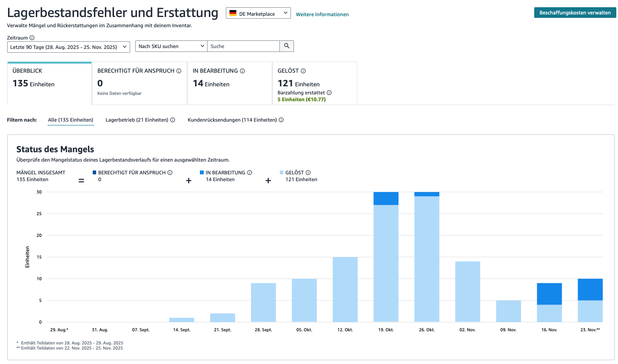This screenshot has width=618, height=364.
Task: Expand the Letzte 90 Tage date range dropdown
Action: [68, 47]
